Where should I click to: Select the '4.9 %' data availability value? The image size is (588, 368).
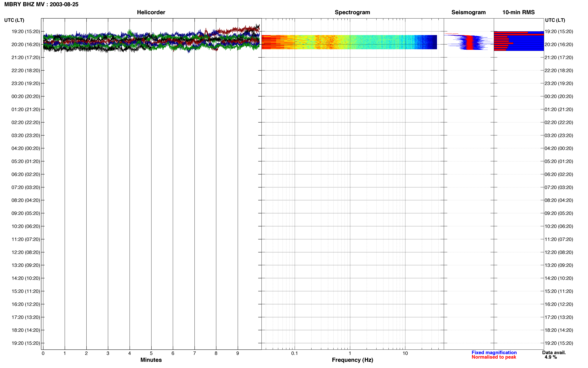click(551, 357)
